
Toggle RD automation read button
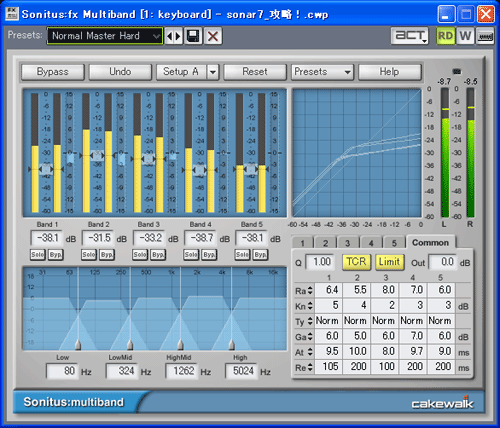(x=446, y=36)
